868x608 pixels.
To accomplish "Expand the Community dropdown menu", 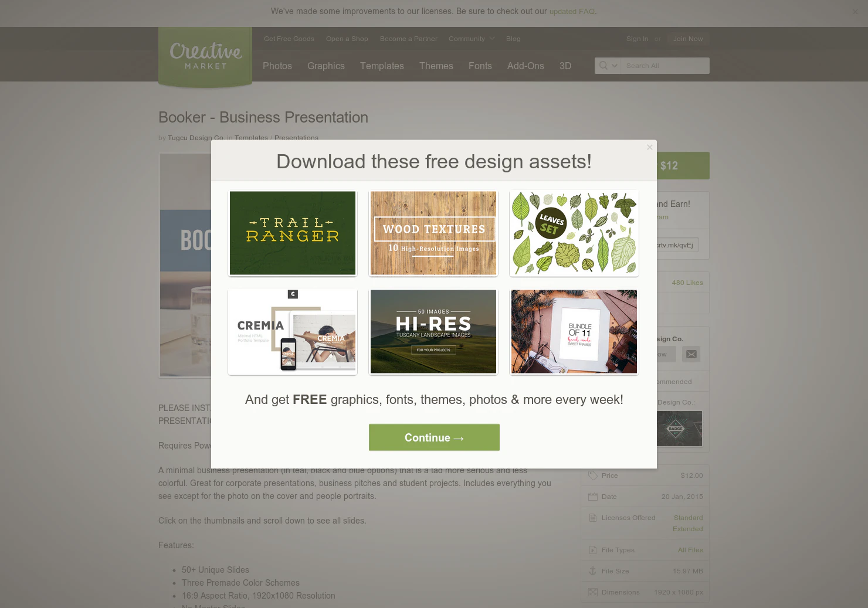I will 472,39.
